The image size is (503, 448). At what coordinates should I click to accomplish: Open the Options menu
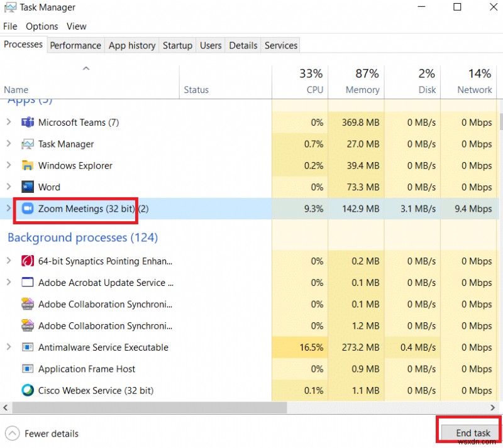pos(41,26)
